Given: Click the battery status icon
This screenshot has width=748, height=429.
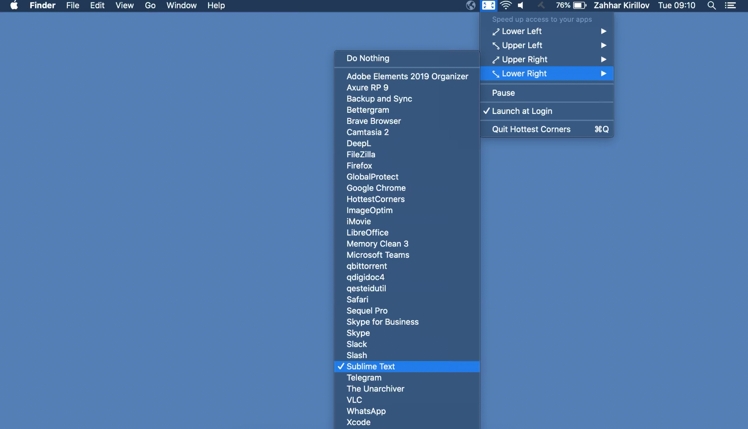Looking at the screenshot, I should (x=579, y=6).
